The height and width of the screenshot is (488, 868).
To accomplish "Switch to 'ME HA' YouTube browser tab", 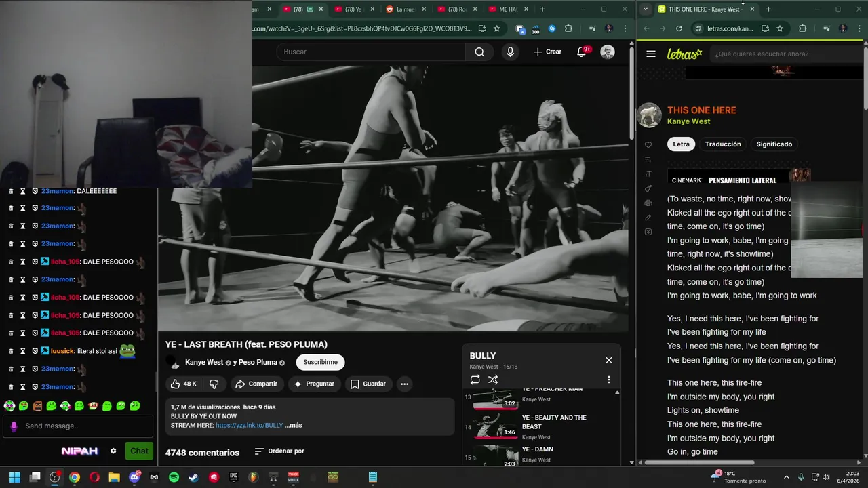I will click(x=505, y=9).
